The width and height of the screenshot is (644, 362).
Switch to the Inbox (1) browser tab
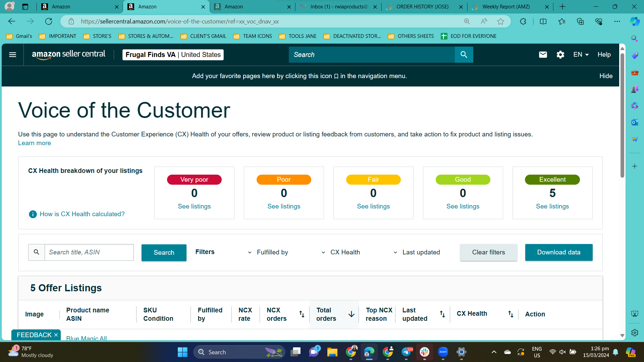(338, 7)
